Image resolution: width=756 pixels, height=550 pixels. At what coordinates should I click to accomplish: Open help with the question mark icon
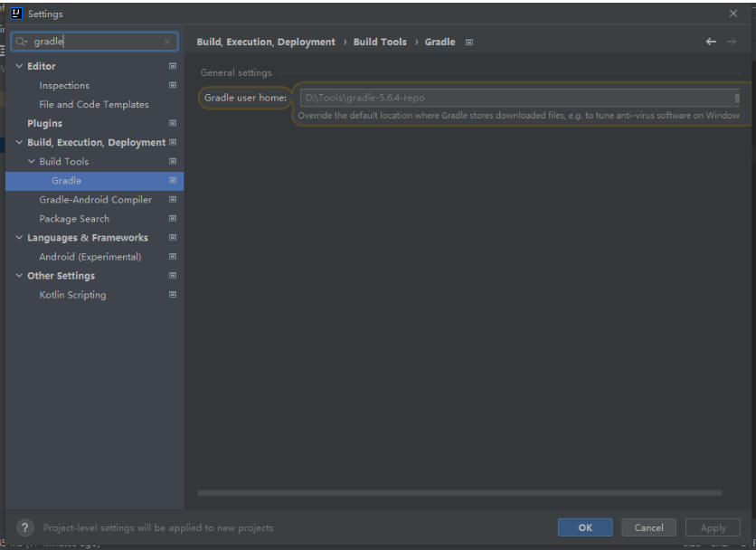click(x=25, y=527)
